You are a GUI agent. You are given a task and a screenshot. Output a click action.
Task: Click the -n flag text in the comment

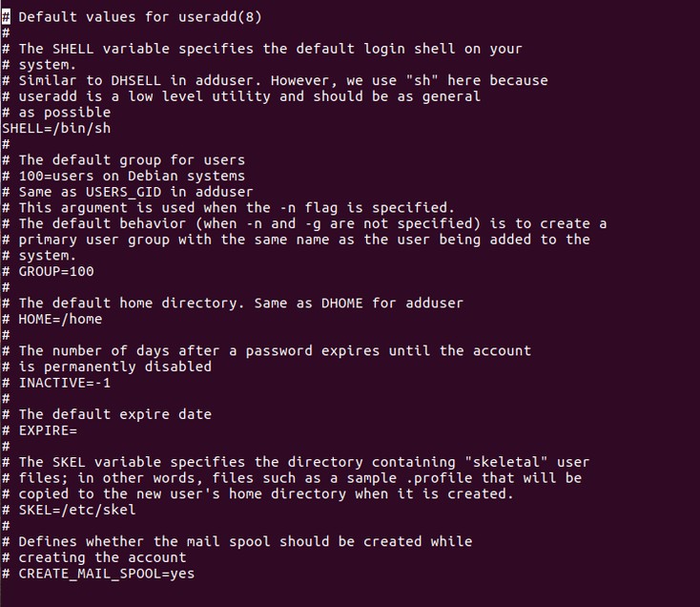[287, 208]
